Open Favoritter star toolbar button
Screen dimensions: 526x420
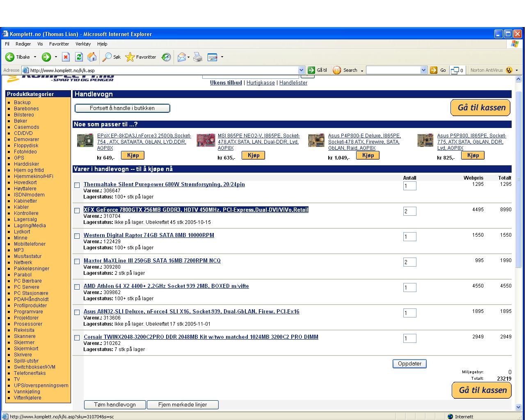(x=141, y=57)
